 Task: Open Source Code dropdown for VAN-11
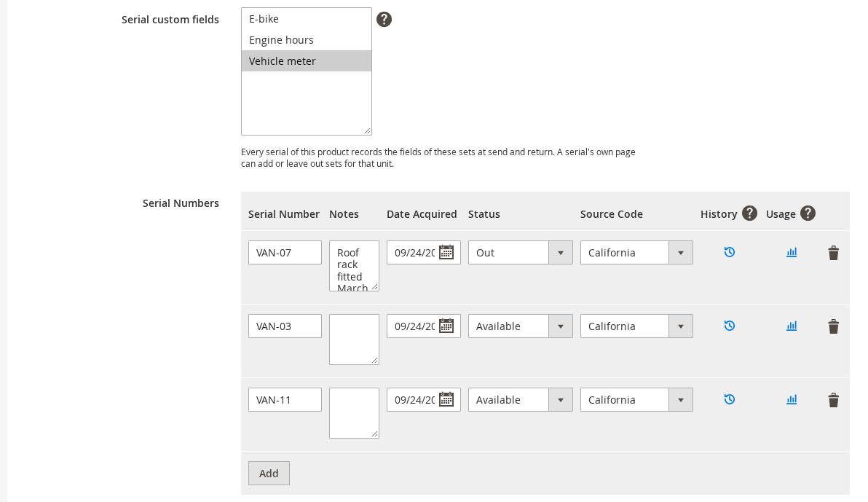pyautogui.click(x=636, y=400)
